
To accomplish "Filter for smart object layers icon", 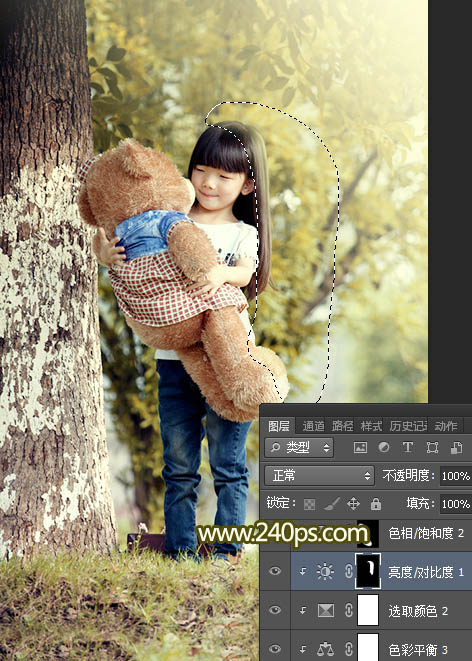I will (456, 448).
